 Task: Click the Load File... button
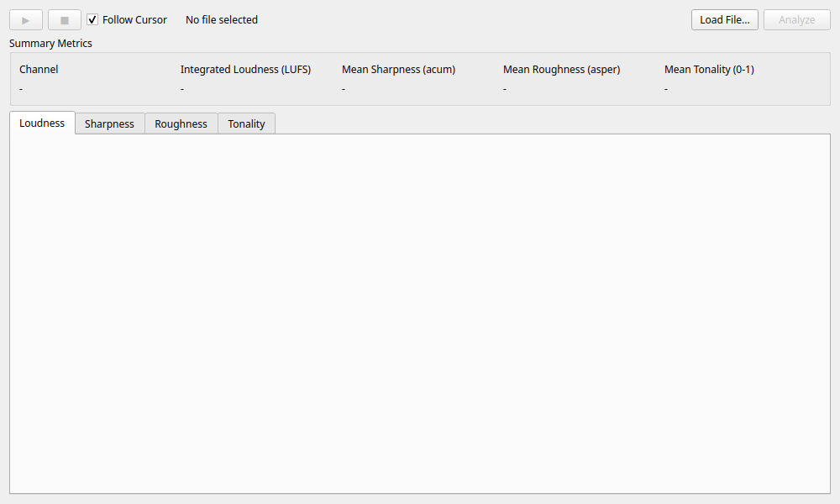[724, 19]
